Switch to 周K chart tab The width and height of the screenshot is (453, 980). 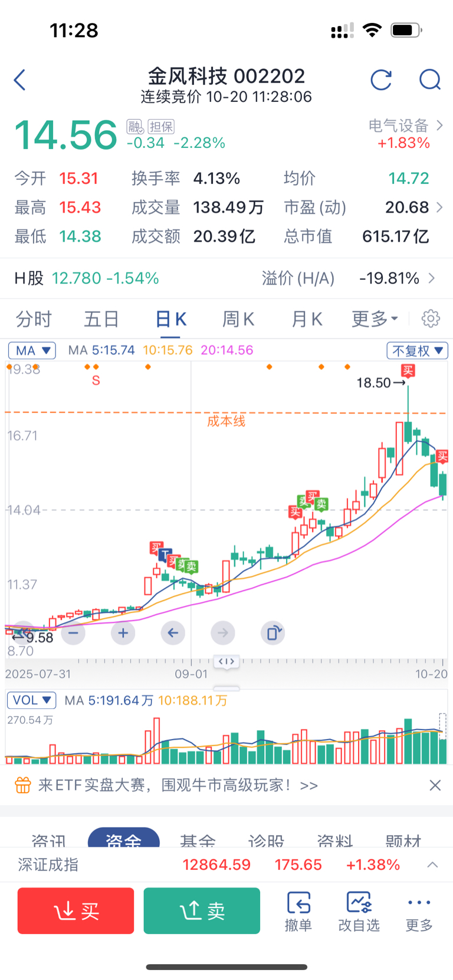coord(238,319)
